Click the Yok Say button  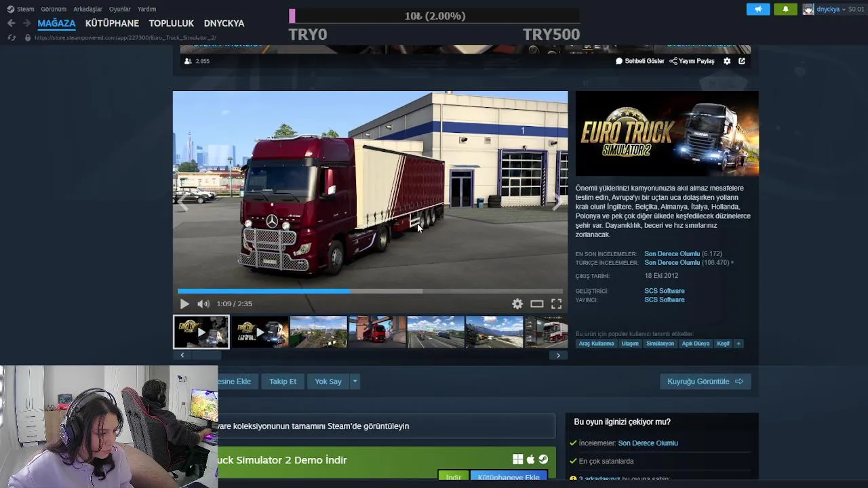tap(328, 382)
